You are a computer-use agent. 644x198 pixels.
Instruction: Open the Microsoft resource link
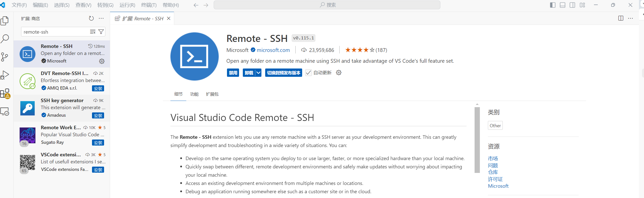click(x=498, y=186)
